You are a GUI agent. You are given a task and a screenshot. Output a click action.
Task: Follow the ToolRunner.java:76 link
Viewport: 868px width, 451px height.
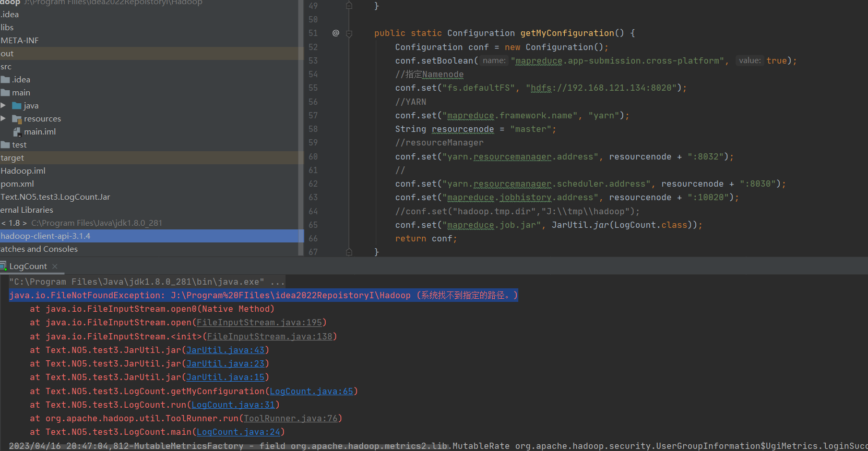(290, 418)
